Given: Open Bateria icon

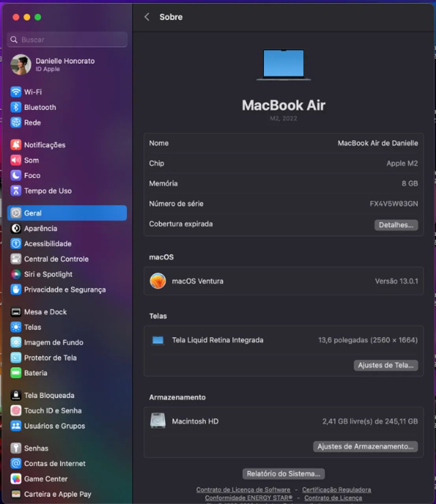Looking at the screenshot, I should [x=16, y=373].
